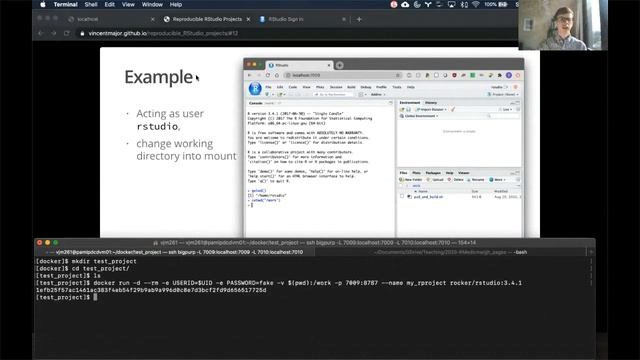Image resolution: width=640 pixels, height=360 pixels.
Task: Open the Global Environment dropdown
Action: tap(419, 116)
